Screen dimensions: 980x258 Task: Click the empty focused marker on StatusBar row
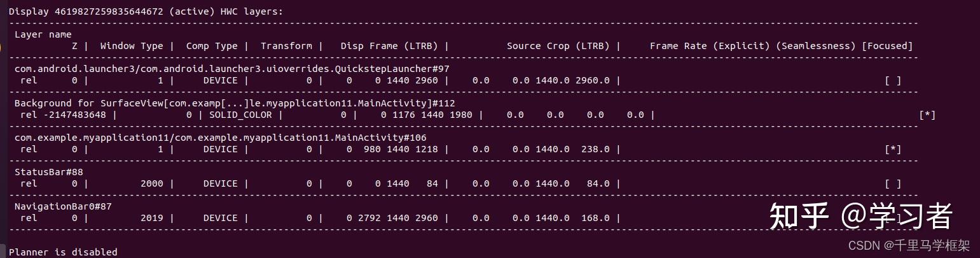coord(893,183)
